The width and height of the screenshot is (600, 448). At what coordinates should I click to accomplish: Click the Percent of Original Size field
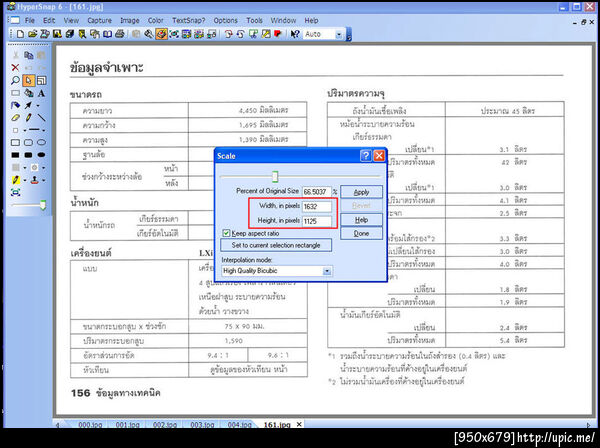tap(316, 192)
